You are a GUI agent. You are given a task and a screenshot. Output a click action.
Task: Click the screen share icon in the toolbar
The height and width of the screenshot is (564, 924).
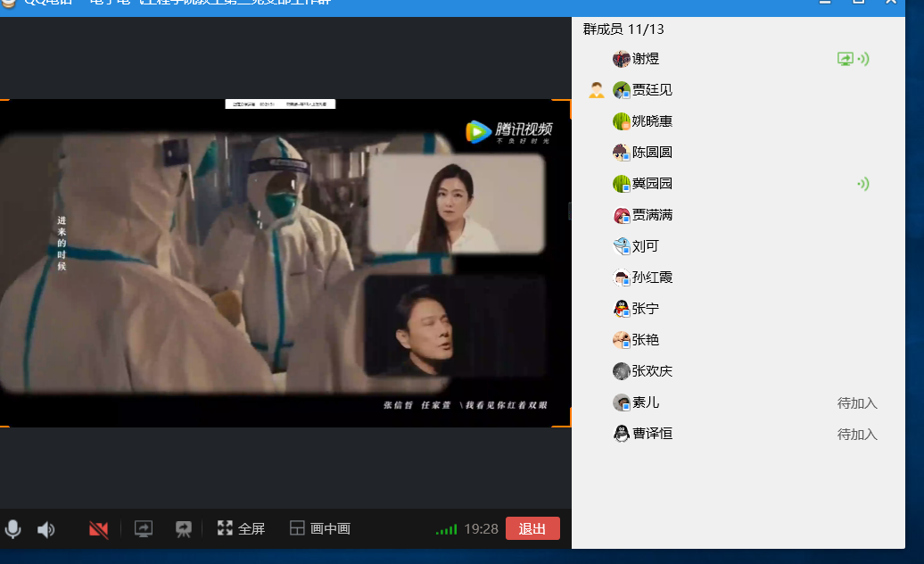[144, 528]
